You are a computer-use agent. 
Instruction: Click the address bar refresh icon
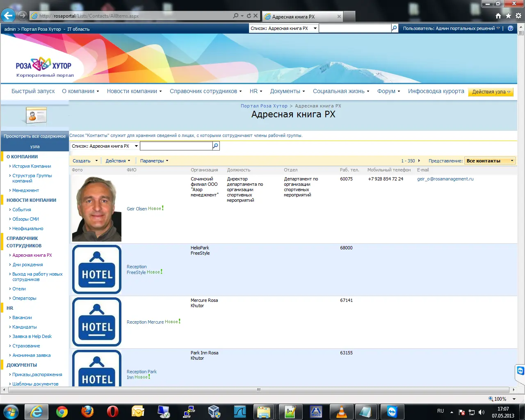[249, 16]
